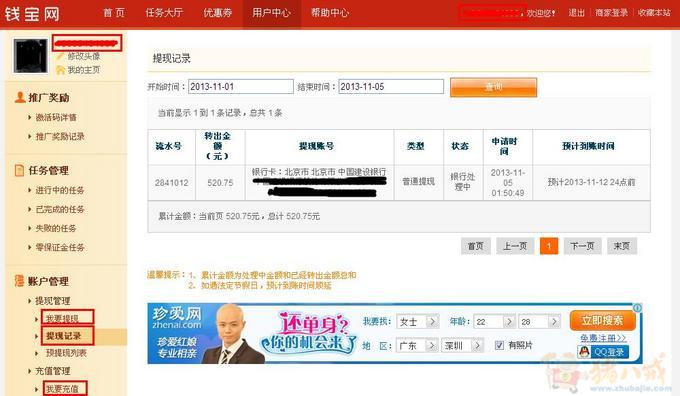Image resolution: width=680 pixels, height=396 pixels.
Task: Click the orange 查询 button
Action: (x=494, y=87)
